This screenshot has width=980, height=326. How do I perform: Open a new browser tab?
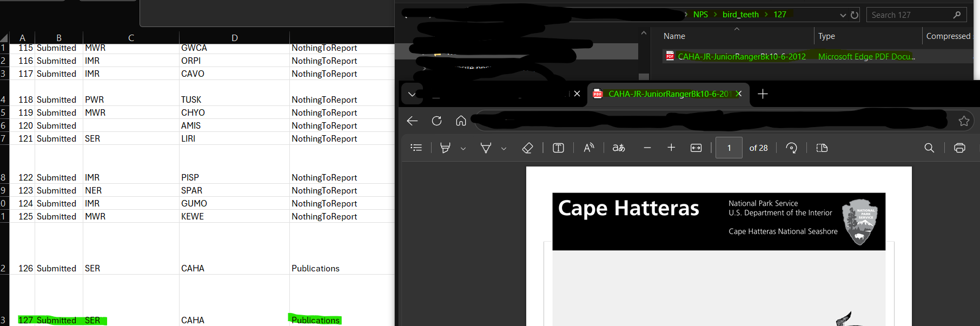coord(763,94)
